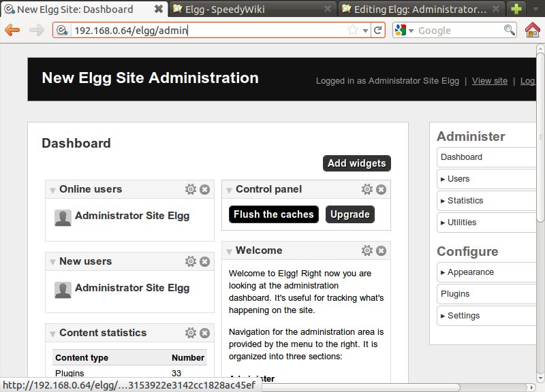The image size is (545, 392).
Task: Collapse the Control panel widget
Action: coord(229,191)
